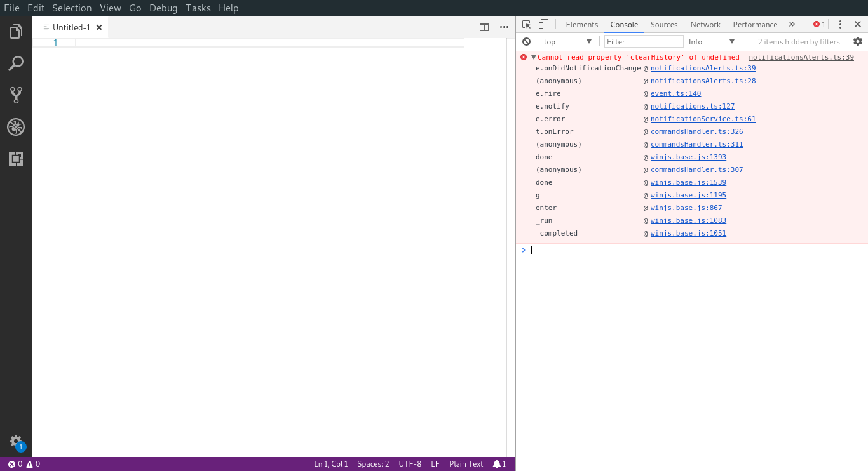Open the 'top' frame context dropdown
Screen dimensions: 868x471
(567, 41)
